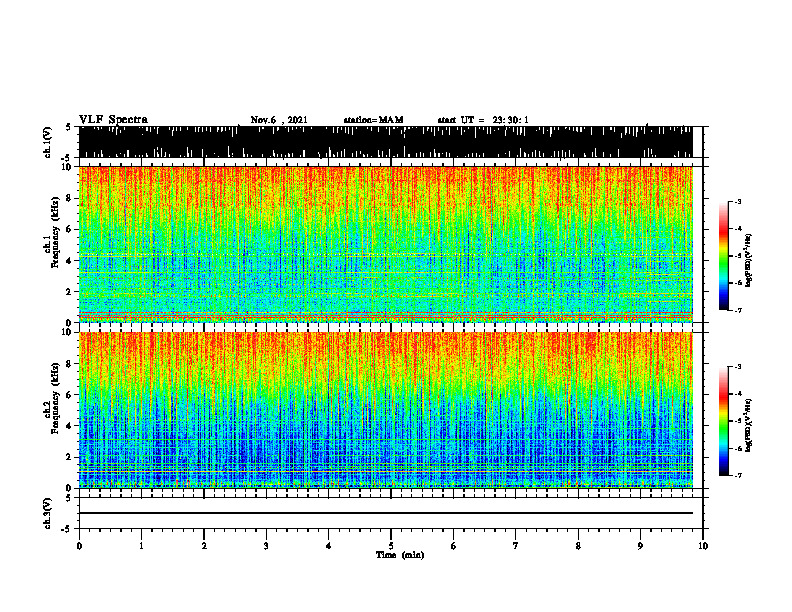Click the "ch.1(V)" axis label

click(x=48, y=142)
